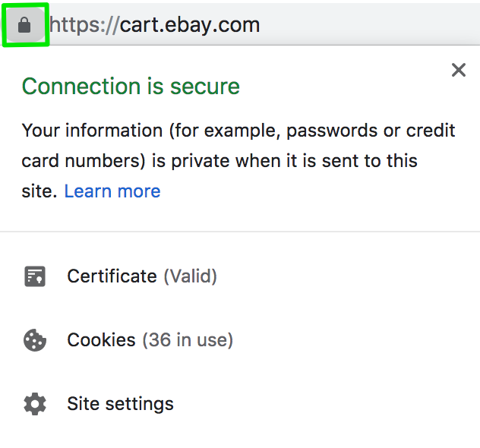Click the "(Valid)" certificate status text

[191, 276]
